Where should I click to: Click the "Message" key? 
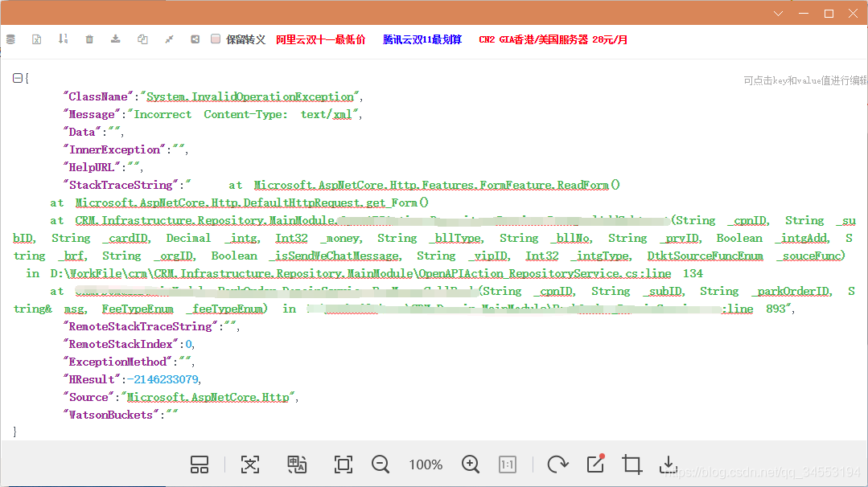tap(92, 114)
